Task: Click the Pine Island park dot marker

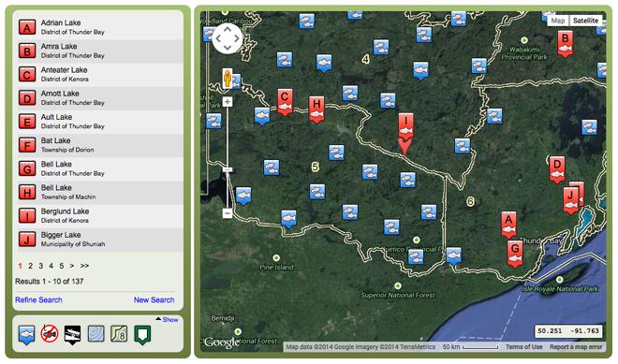Action: (276, 258)
